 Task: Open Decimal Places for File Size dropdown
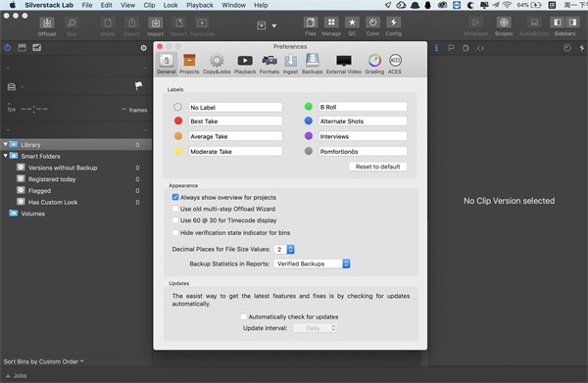tap(284, 249)
